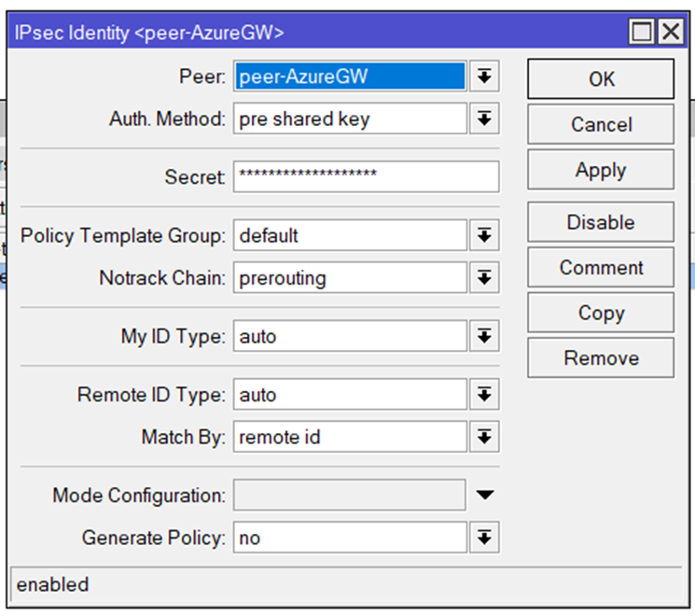The width and height of the screenshot is (695, 616).
Task: Open the Policy Template Group dropdown arrow
Action: (484, 235)
